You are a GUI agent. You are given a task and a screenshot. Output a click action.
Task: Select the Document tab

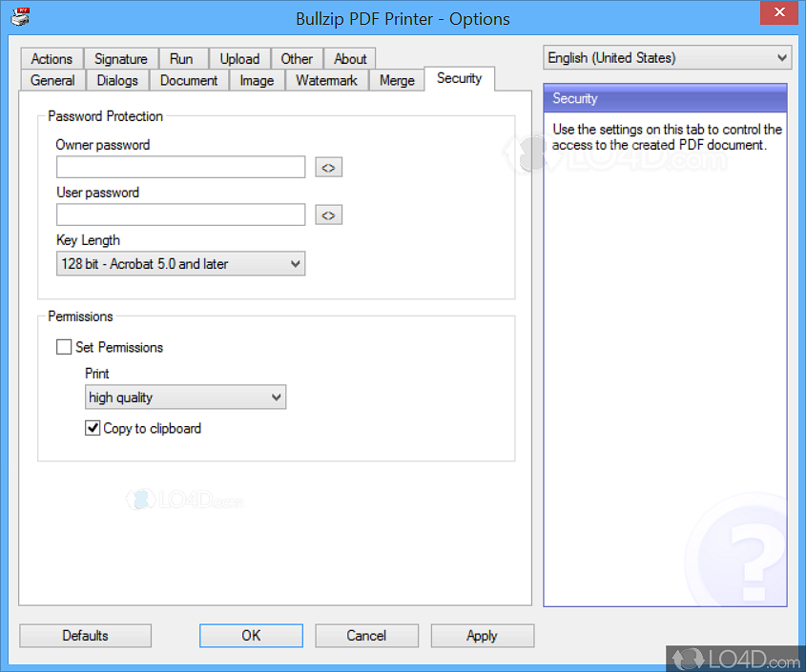(x=189, y=81)
